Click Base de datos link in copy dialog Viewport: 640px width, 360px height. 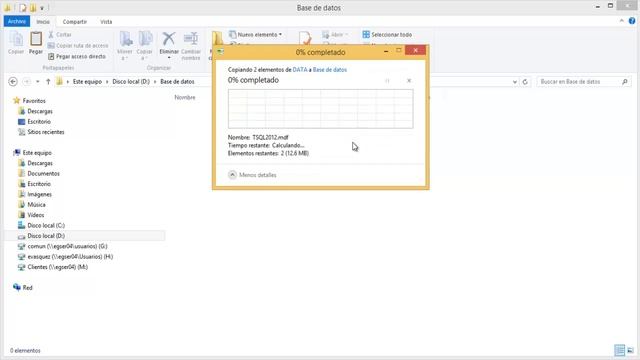coord(330,70)
